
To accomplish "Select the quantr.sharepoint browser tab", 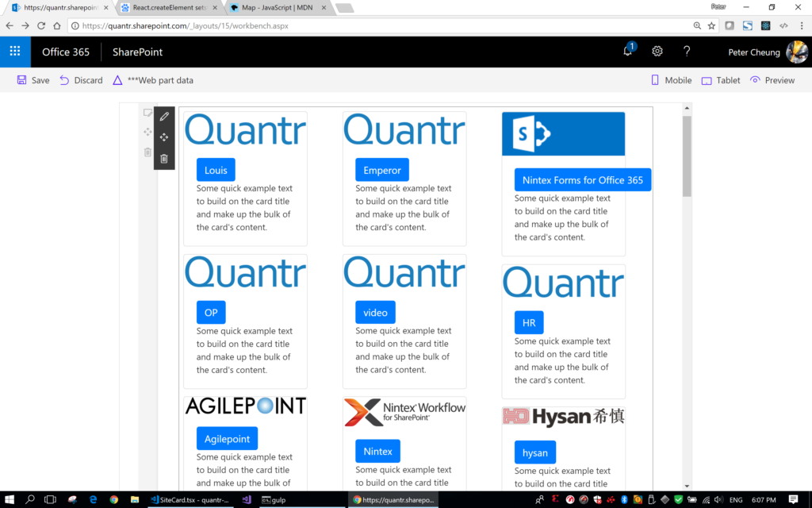I will coord(61,8).
